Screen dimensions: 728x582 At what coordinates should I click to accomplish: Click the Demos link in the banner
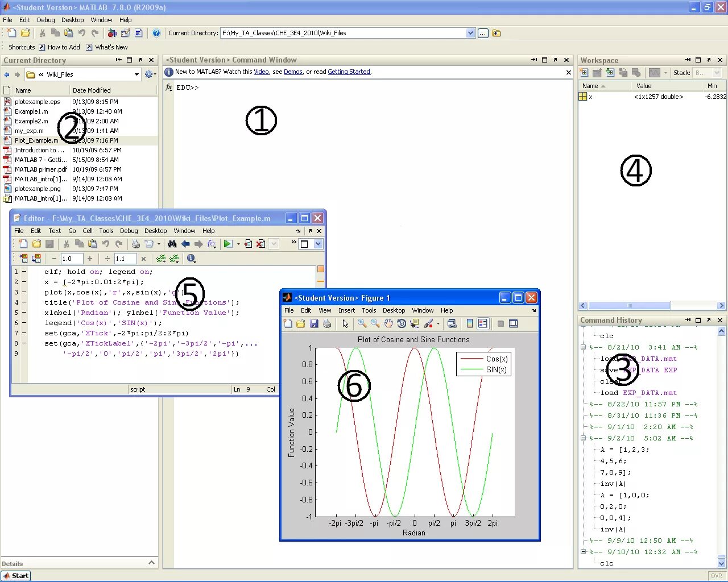[293, 72]
